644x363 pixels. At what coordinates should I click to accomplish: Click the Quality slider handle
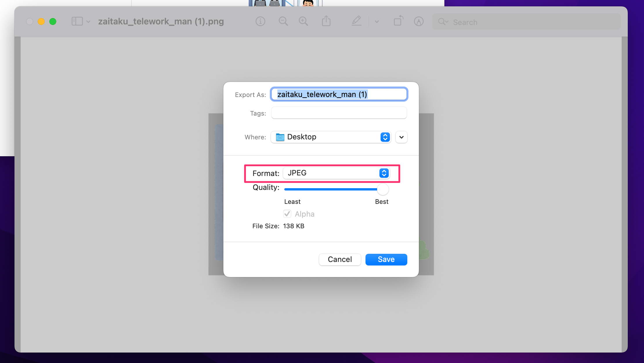tap(383, 189)
